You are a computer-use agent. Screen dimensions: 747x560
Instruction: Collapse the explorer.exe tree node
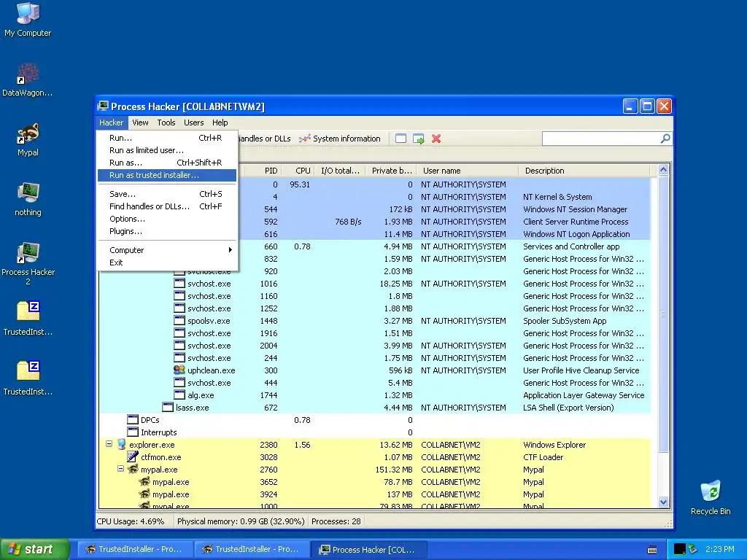(x=109, y=444)
